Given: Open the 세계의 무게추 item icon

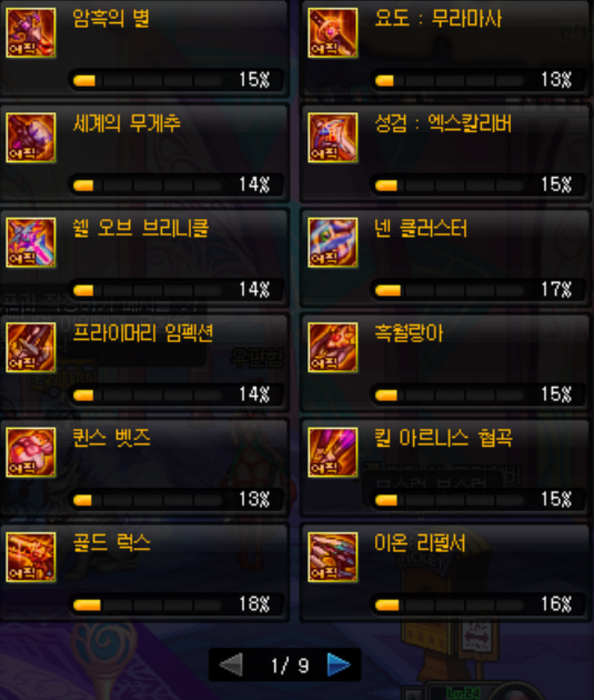Looking at the screenshot, I should coord(31,138).
